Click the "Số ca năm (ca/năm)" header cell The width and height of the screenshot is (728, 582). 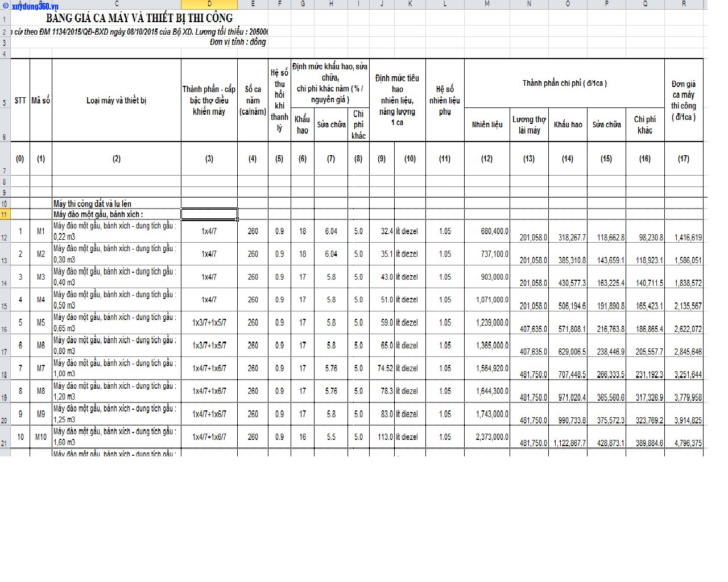click(253, 101)
